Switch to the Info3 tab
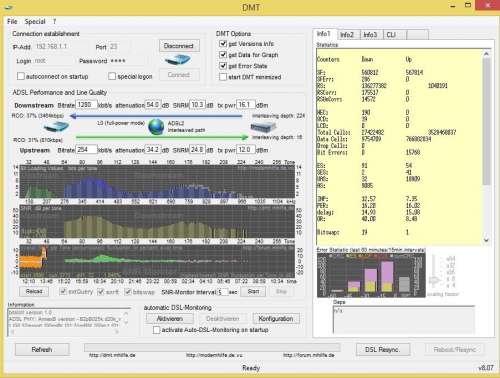500x378 pixels. click(x=371, y=35)
